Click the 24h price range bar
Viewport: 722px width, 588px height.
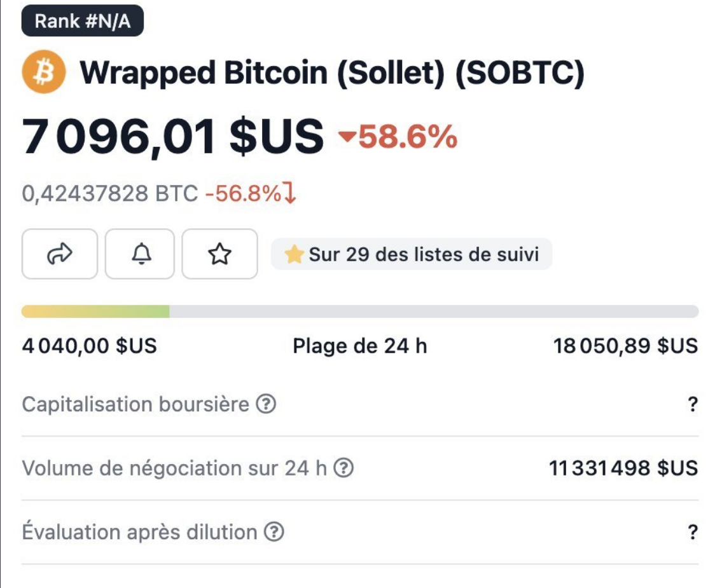tap(360, 311)
